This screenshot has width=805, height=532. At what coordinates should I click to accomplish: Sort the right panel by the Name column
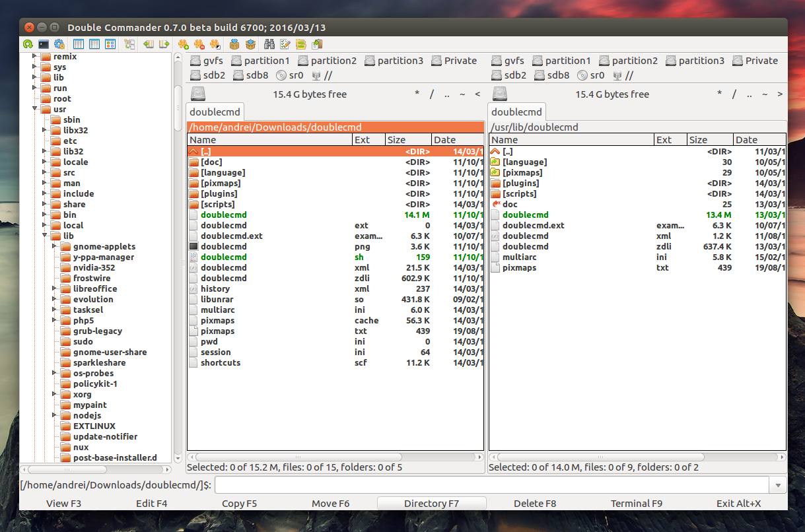(x=572, y=140)
